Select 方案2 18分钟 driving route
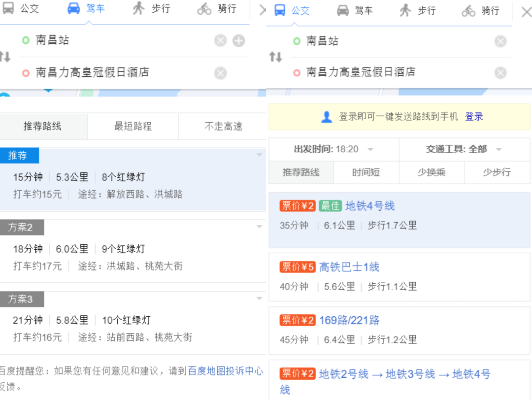Screen dimensions: 532x399 pos(133,251)
